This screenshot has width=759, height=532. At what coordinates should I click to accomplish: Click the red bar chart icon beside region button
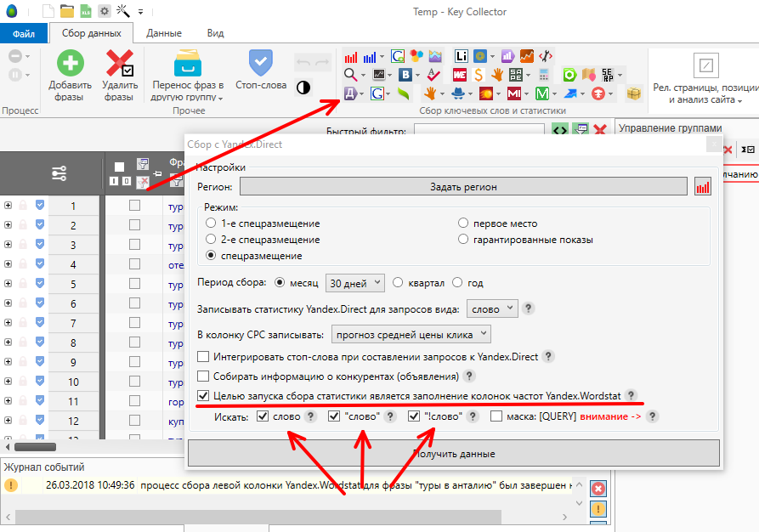[702, 187]
